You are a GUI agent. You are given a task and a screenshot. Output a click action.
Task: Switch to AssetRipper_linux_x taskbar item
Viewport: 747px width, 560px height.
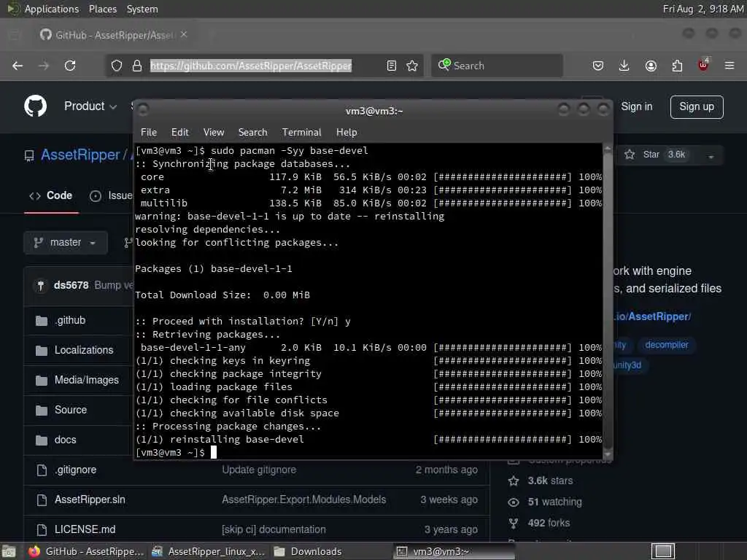pos(209,551)
